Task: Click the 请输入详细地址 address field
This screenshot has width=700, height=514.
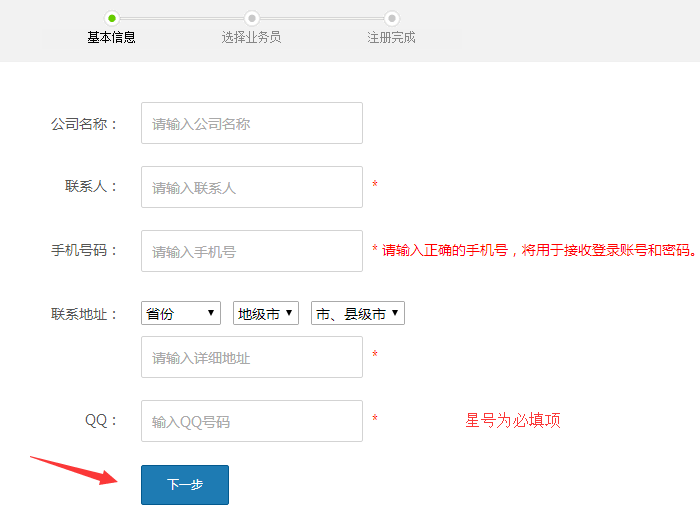Action: pos(252,357)
